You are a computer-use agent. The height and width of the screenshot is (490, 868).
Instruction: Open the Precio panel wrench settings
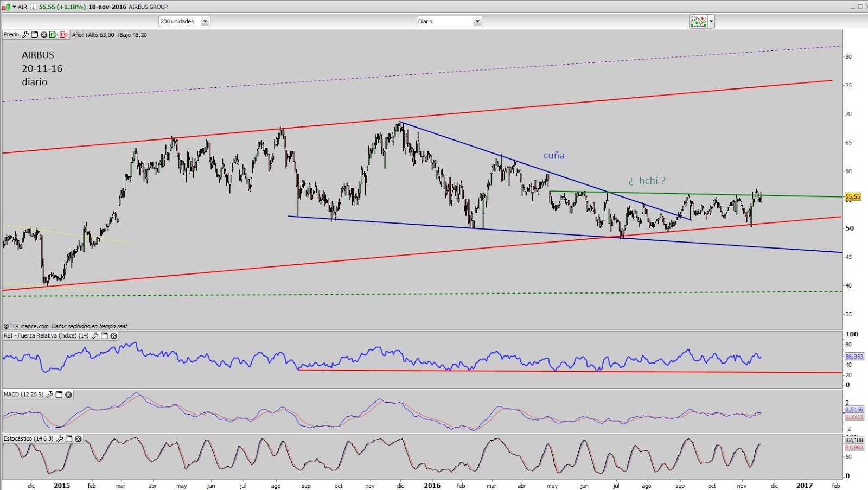(25, 35)
